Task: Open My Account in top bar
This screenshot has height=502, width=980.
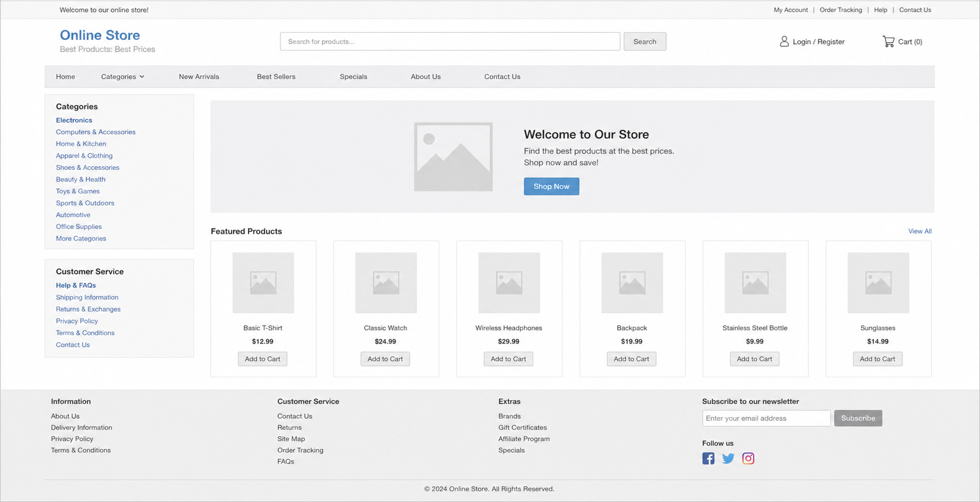Action: [791, 10]
